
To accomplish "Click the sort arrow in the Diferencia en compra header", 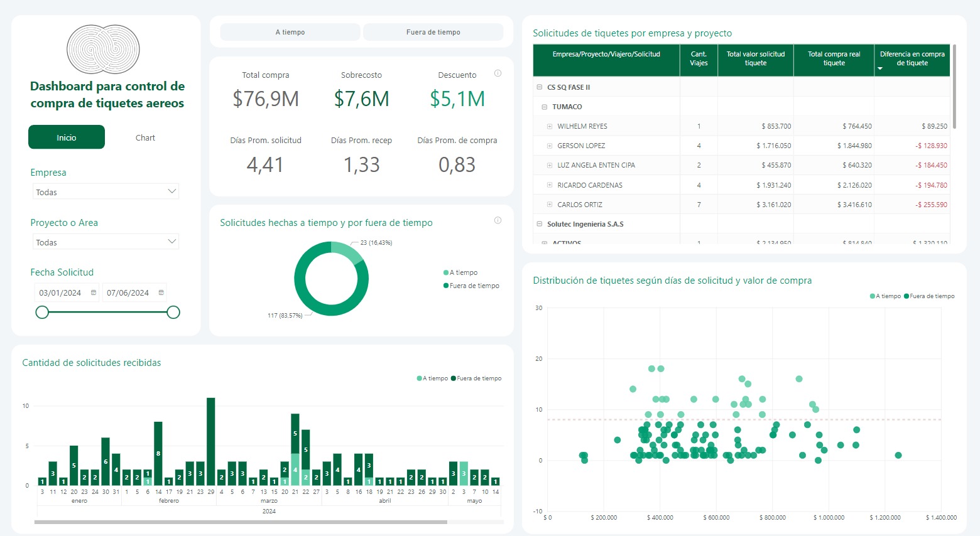I will 880,68.
